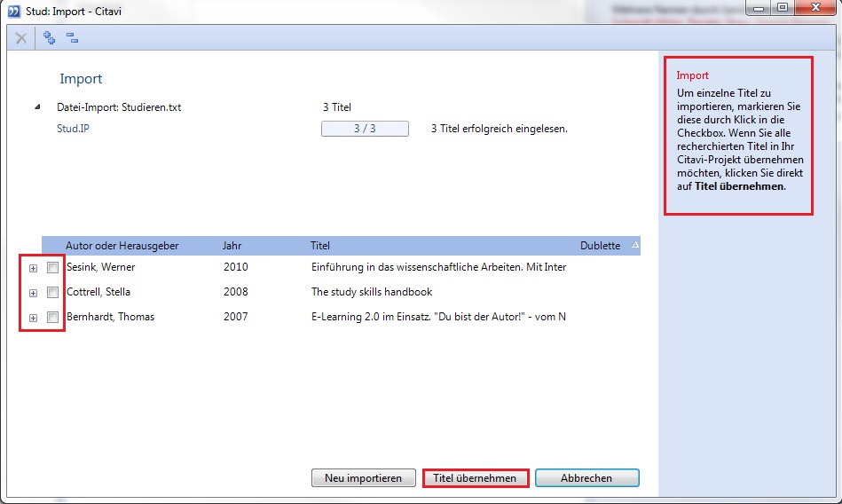Select the Bernhardt, Thomas checkbox
The width and height of the screenshot is (842, 504).
pyautogui.click(x=53, y=317)
